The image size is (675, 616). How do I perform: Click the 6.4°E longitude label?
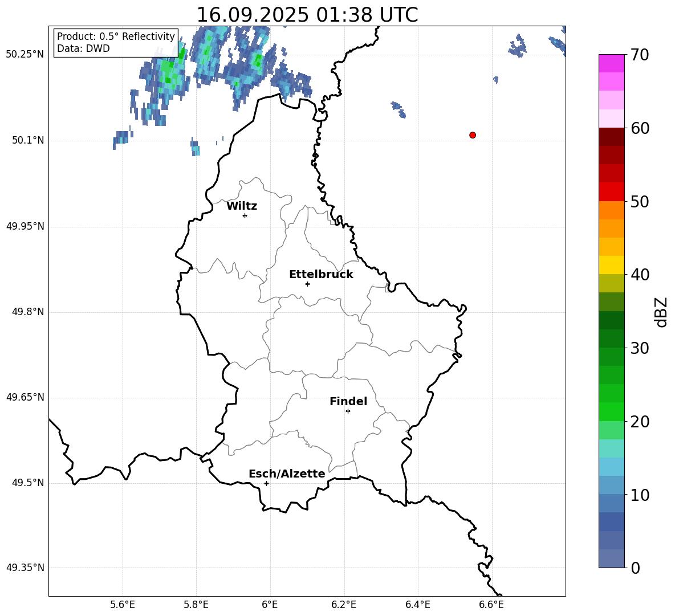coord(417,605)
